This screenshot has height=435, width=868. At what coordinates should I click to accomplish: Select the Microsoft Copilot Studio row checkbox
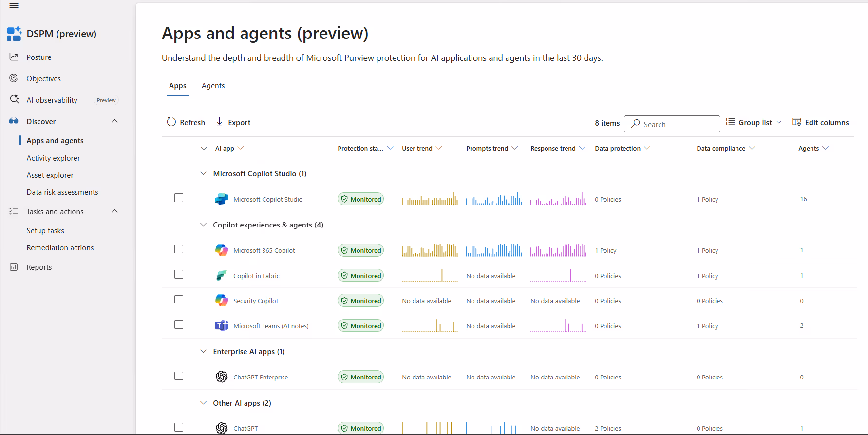coord(179,198)
